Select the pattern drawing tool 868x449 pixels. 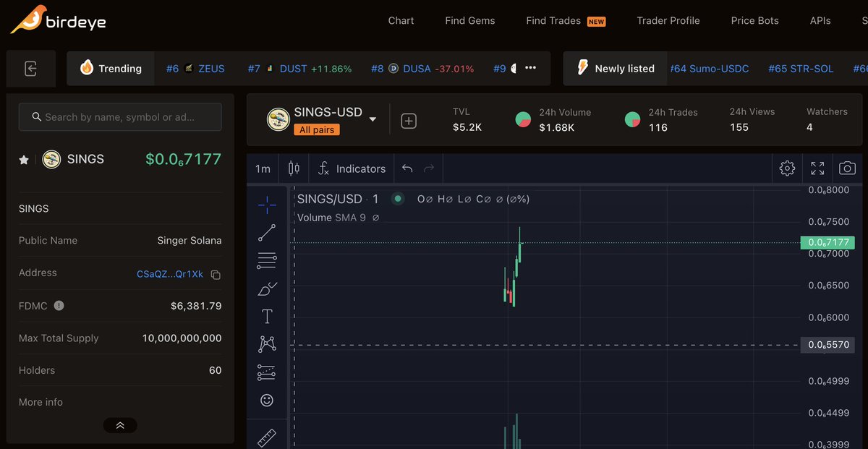(x=267, y=344)
